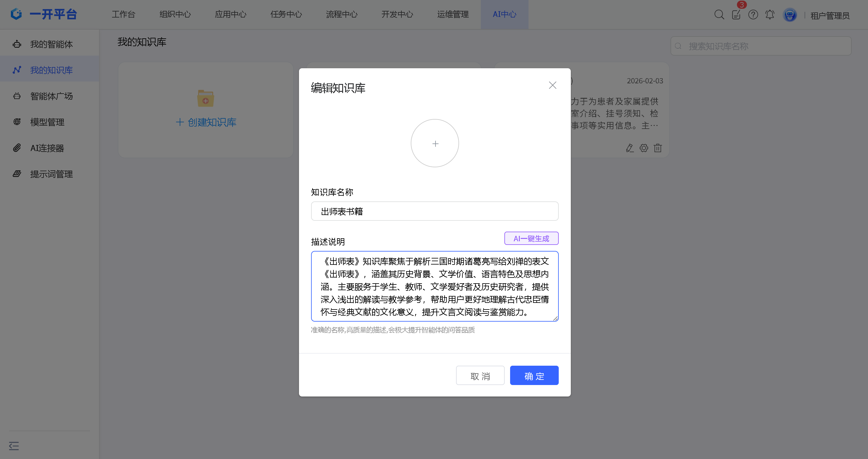
Task: Click the user avatar icon
Action: (x=789, y=15)
